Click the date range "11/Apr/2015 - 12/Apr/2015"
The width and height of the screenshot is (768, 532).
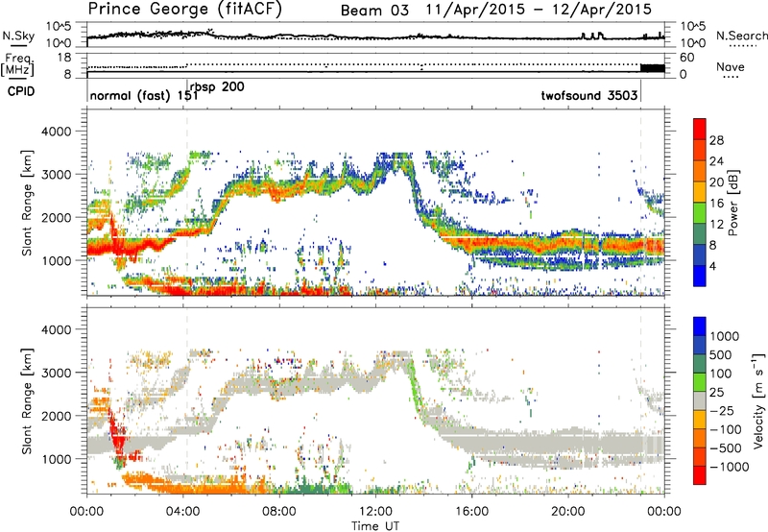[539, 10]
